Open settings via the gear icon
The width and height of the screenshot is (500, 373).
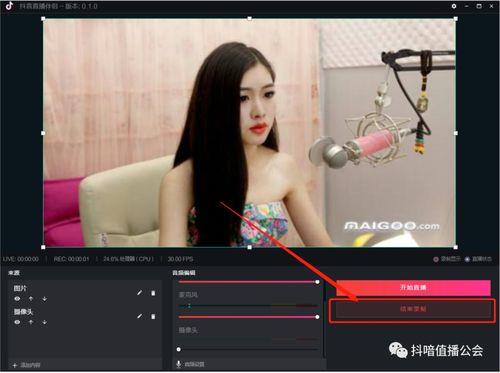pyautogui.click(x=454, y=6)
